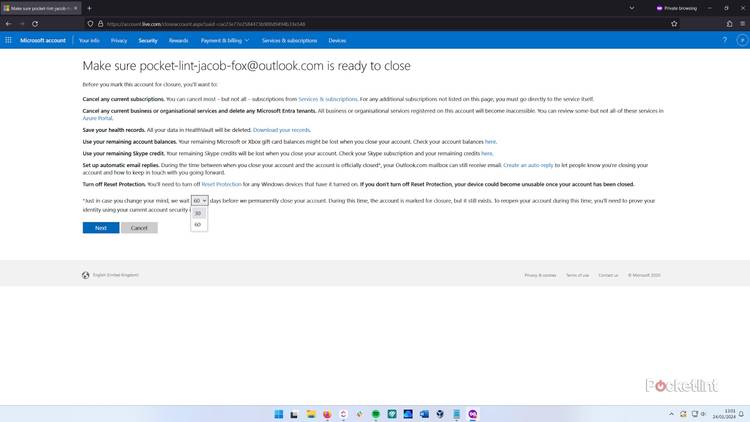Image resolution: width=750 pixels, height=422 pixels.
Task: Open the Firefox hamburger menu
Action: (x=742, y=23)
